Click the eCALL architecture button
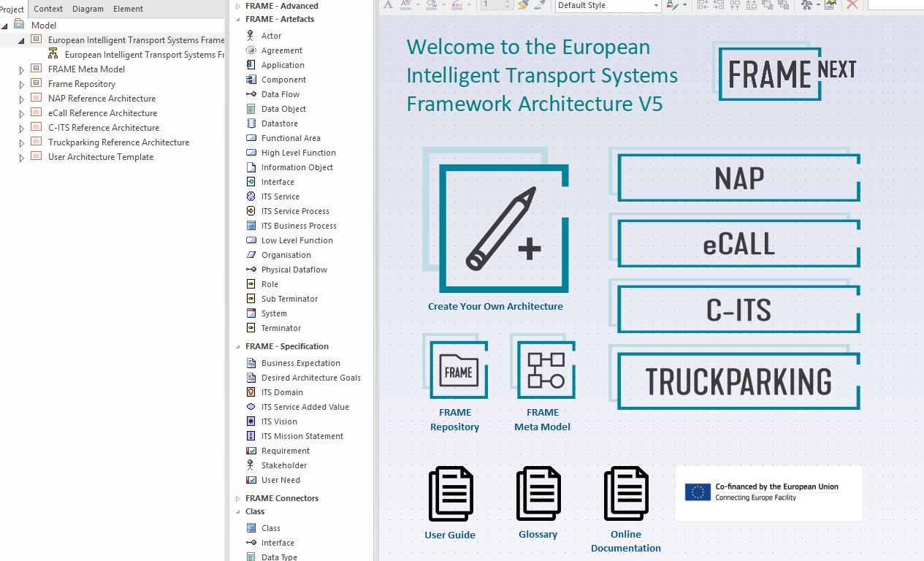The image size is (924, 561). click(x=738, y=244)
